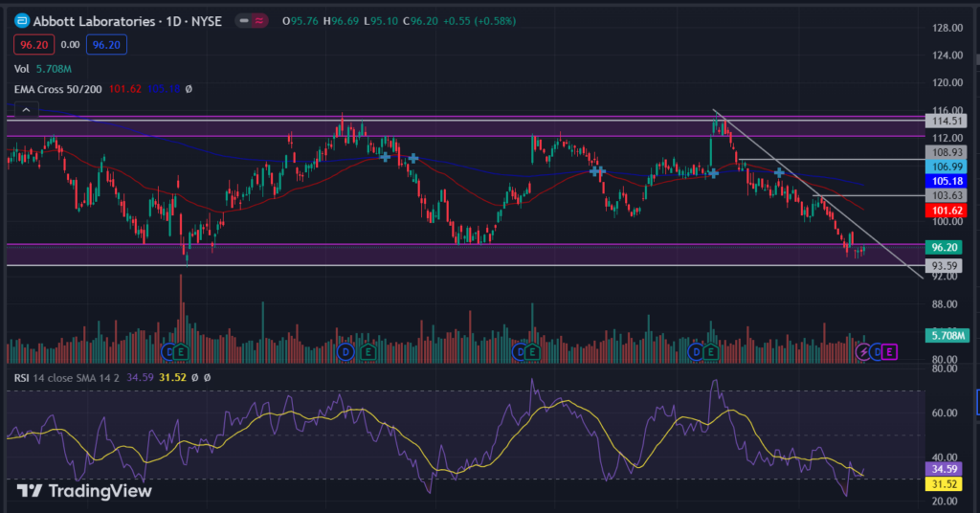The width and height of the screenshot is (980, 513).
Task: Click the 88.00 tick on price scale
Action: point(944,304)
